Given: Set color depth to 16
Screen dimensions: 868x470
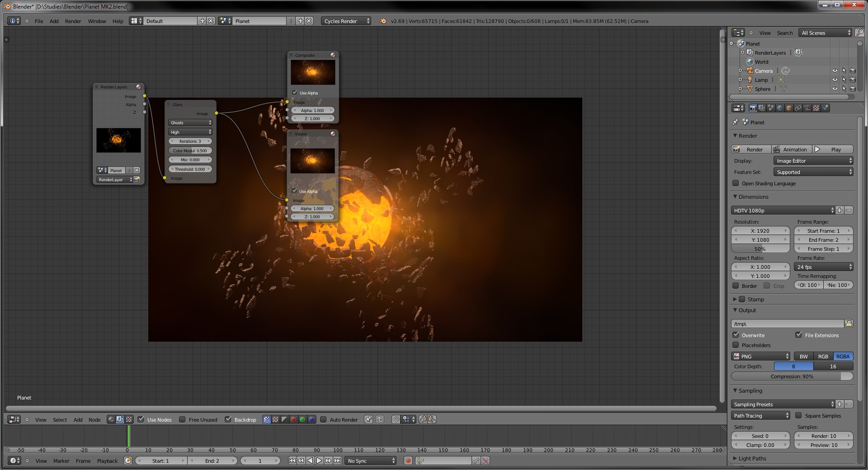Looking at the screenshot, I should 833,366.
